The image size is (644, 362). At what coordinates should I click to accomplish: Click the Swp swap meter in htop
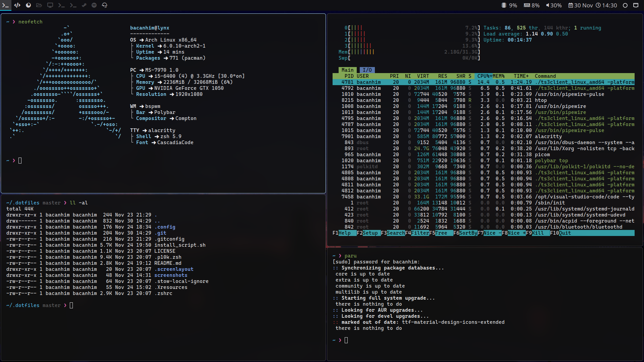point(409,58)
